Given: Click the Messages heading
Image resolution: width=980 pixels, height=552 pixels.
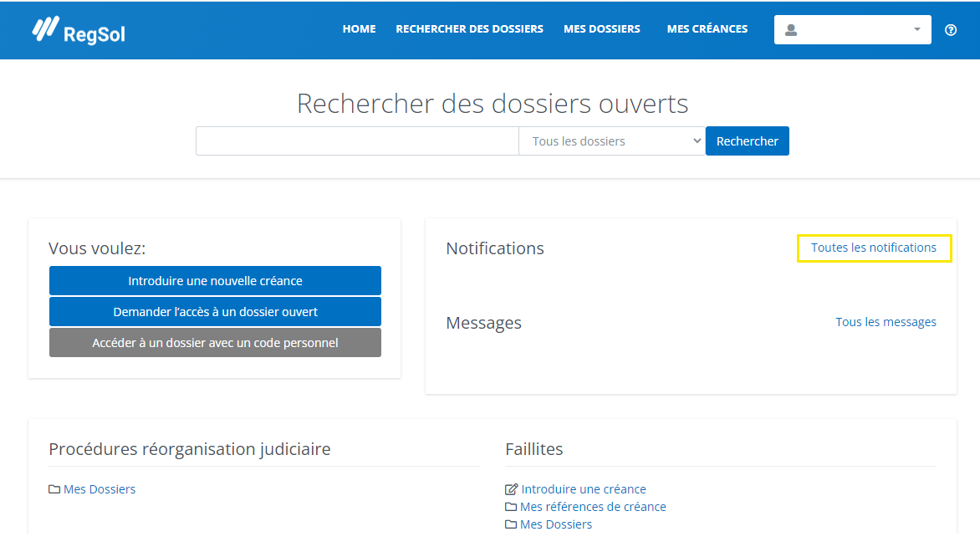Looking at the screenshot, I should click(484, 323).
